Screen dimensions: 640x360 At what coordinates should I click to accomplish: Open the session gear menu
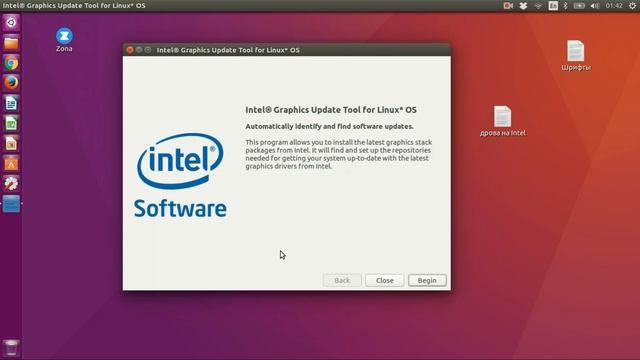(632, 6)
